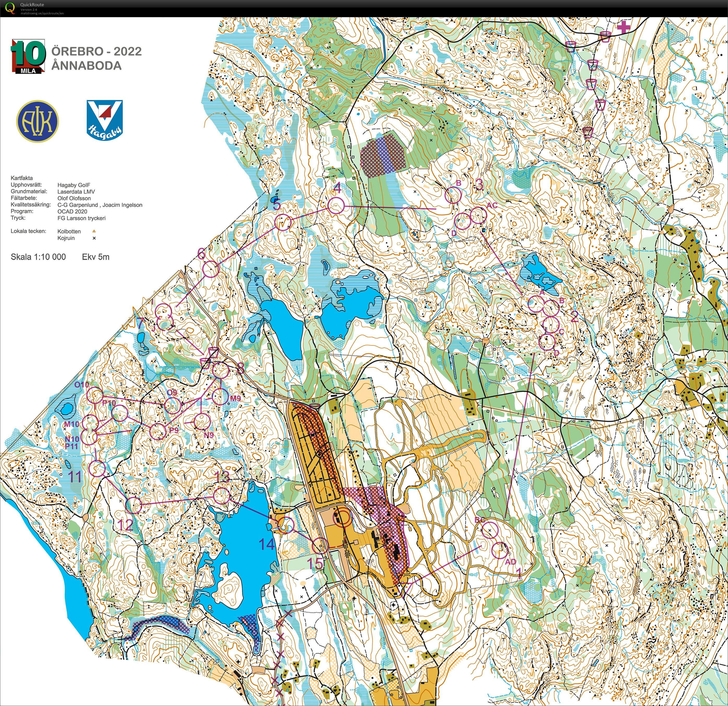This screenshot has width=728, height=706.
Task: Click the Skala 1:10 000 scale text
Action: point(38,257)
